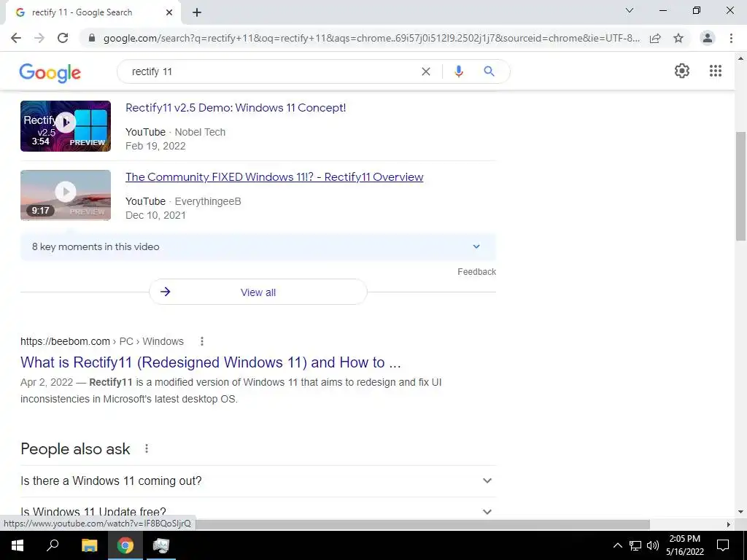Click the 'Nobel Tech' channel text
The height and width of the screenshot is (560, 747).
tap(200, 133)
